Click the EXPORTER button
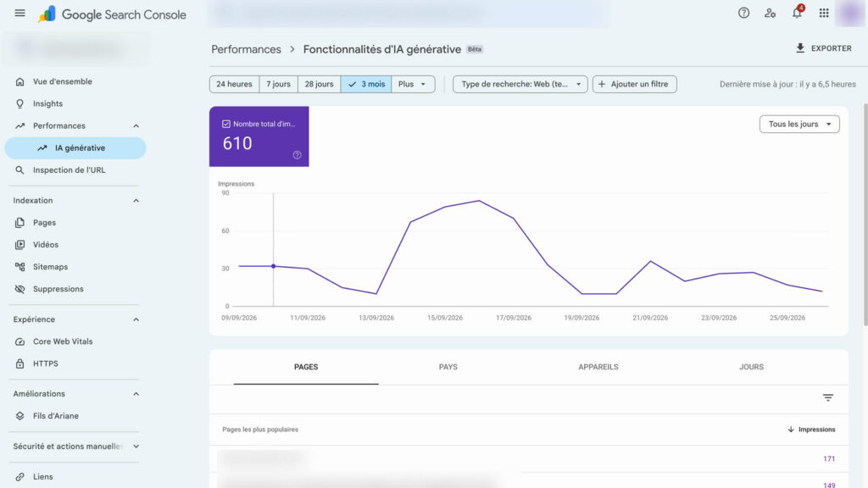The image size is (868, 488). click(823, 48)
